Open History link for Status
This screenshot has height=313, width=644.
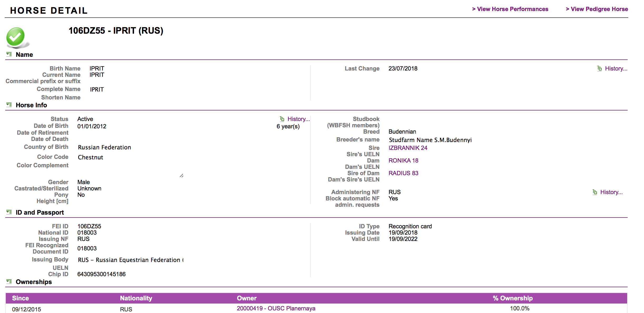tap(299, 119)
